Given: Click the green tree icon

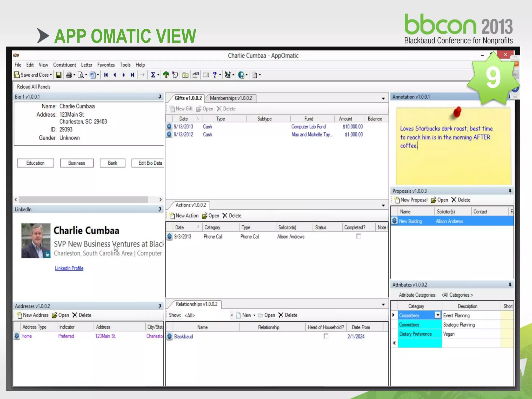Looking at the screenshot, I should (x=166, y=75).
